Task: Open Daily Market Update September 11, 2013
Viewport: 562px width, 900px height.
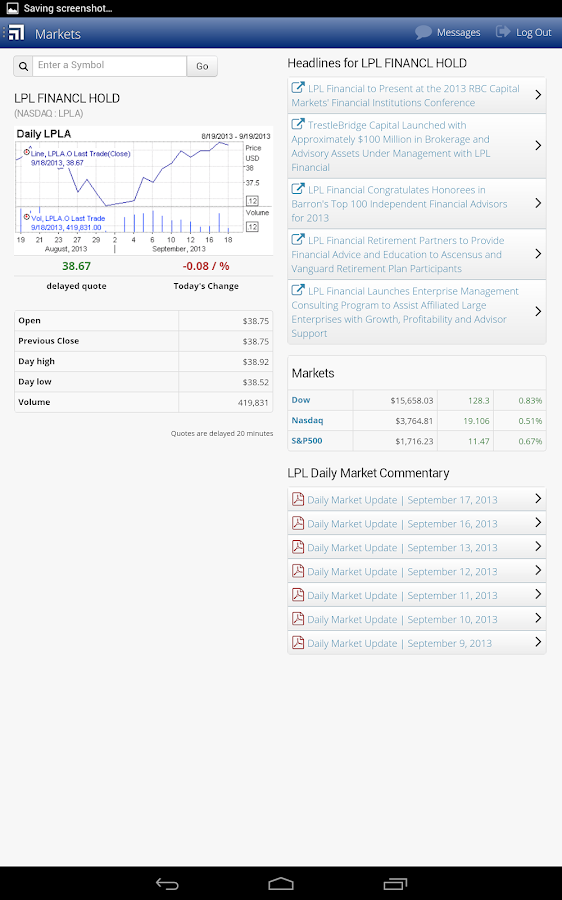Action: [x=402, y=596]
